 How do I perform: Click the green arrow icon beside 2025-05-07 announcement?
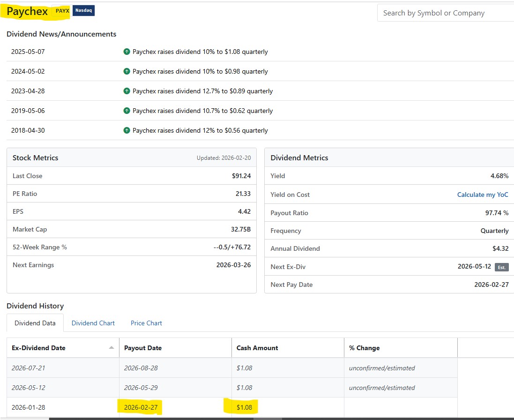127,52
